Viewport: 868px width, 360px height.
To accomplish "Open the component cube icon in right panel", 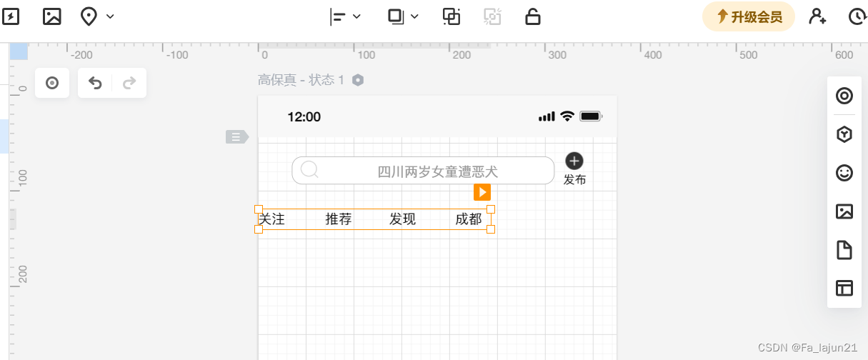I will [x=844, y=134].
